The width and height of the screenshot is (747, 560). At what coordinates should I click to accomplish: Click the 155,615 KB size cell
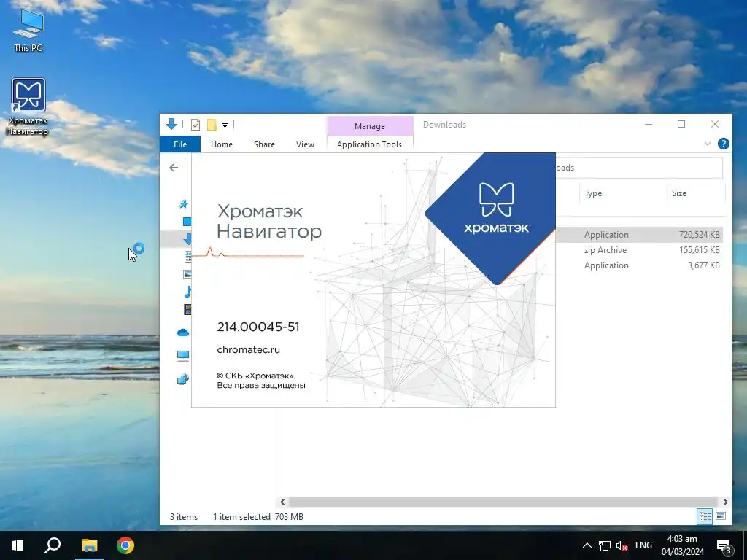tap(699, 250)
